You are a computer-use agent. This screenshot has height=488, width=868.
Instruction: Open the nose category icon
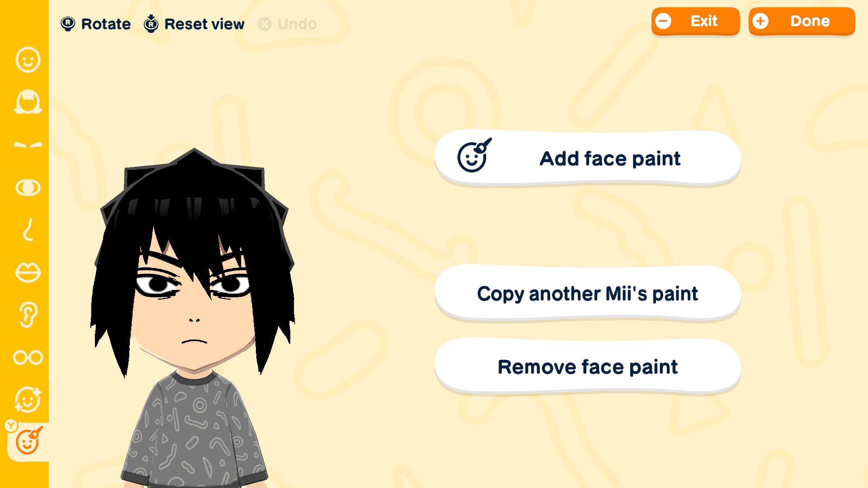(x=28, y=230)
